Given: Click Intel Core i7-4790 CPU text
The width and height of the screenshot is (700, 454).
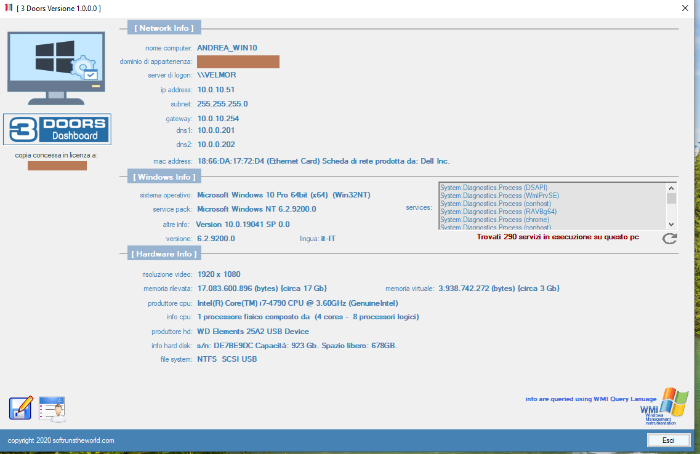Looking at the screenshot, I should click(x=297, y=303).
